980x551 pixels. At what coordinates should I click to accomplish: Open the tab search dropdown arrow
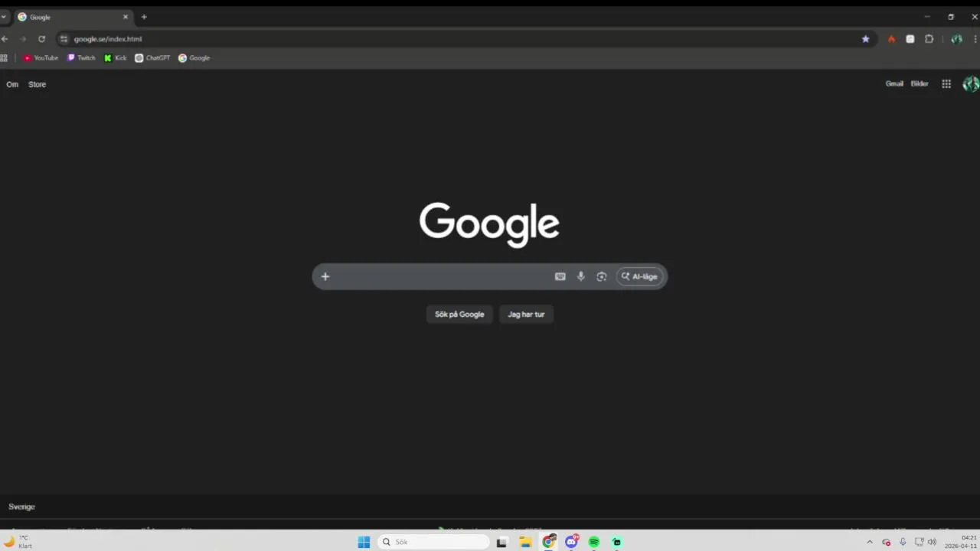point(3,17)
